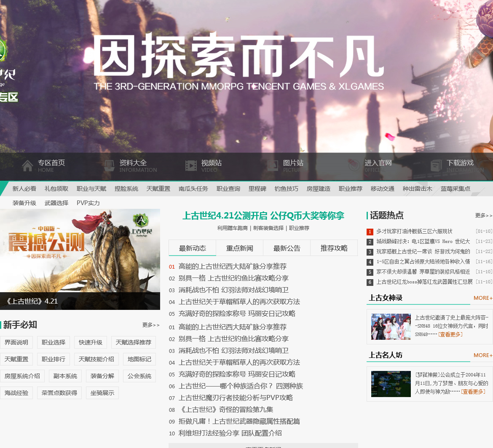The image size is (493, 448).
Task: Open 捏脸系统 link
Action: pyautogui.click(x=126, y=189)
